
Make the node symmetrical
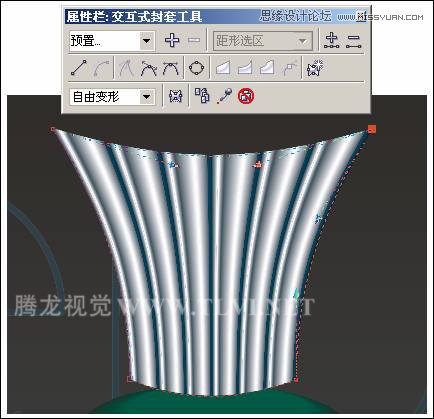tap(171, 68)
